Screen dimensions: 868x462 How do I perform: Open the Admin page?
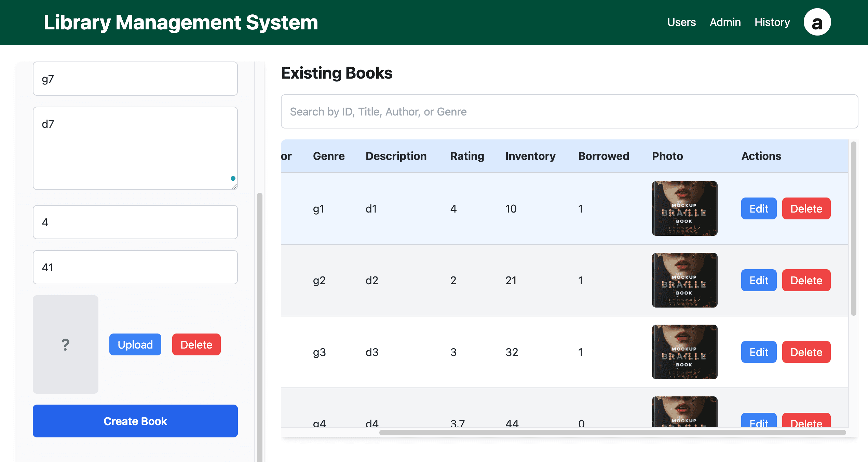click(725, 22)
